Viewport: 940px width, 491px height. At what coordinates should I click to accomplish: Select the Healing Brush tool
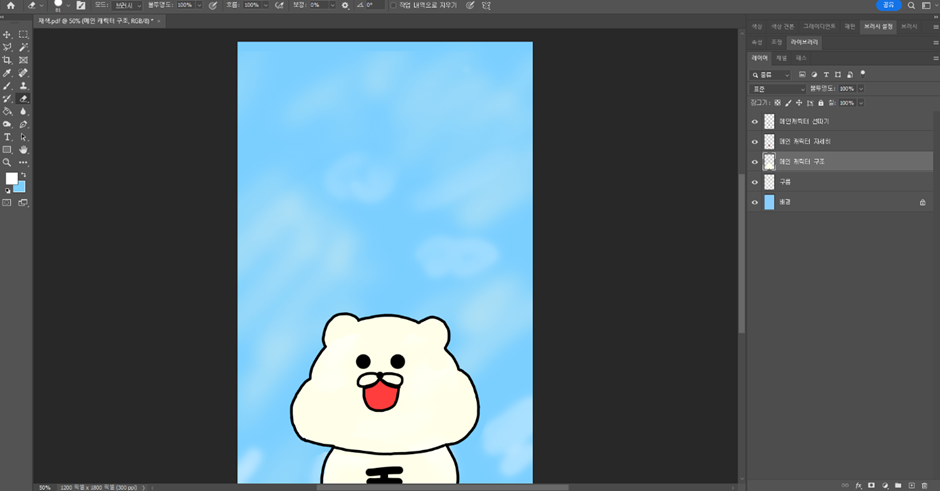point(23,73)
